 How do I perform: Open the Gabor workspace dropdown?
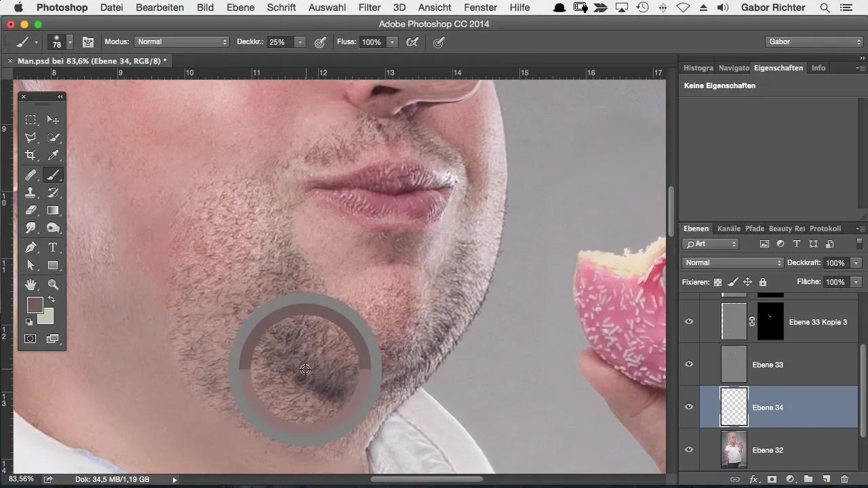814,42
